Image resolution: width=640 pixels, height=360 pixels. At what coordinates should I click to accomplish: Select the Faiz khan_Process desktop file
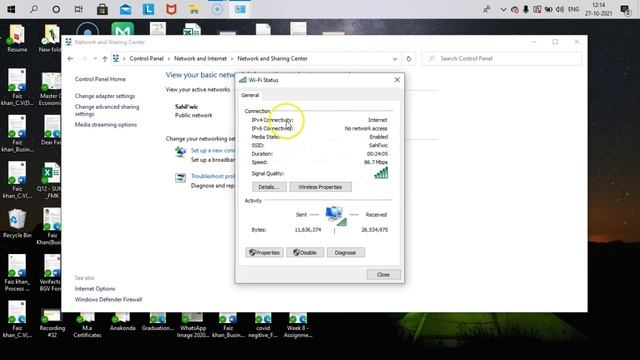click(x=17, y=273)
